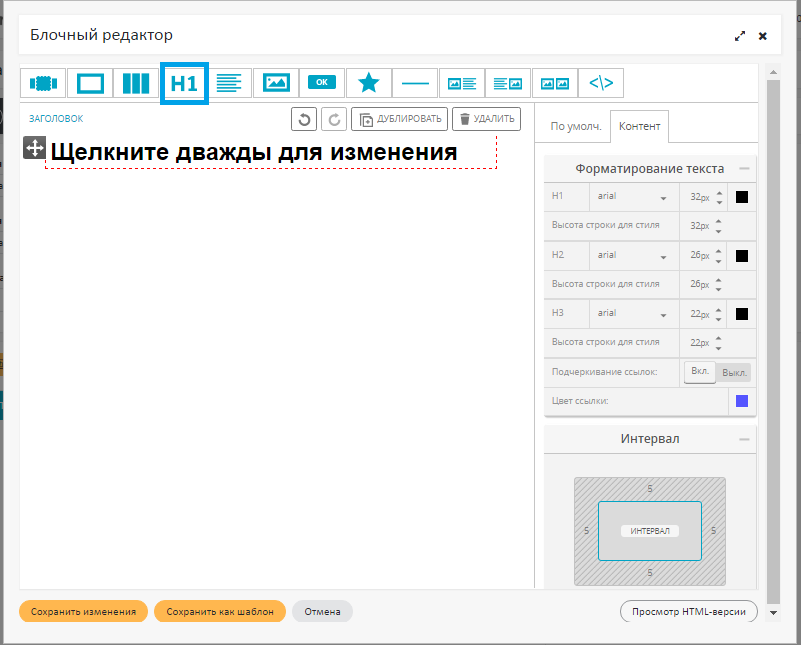Add an image block from toolbar

click(276, 83)
